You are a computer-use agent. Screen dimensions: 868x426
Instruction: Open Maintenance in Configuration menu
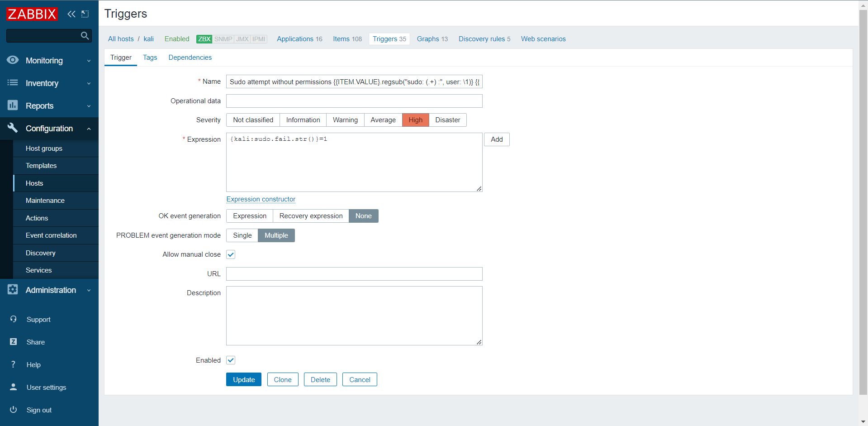56,201
